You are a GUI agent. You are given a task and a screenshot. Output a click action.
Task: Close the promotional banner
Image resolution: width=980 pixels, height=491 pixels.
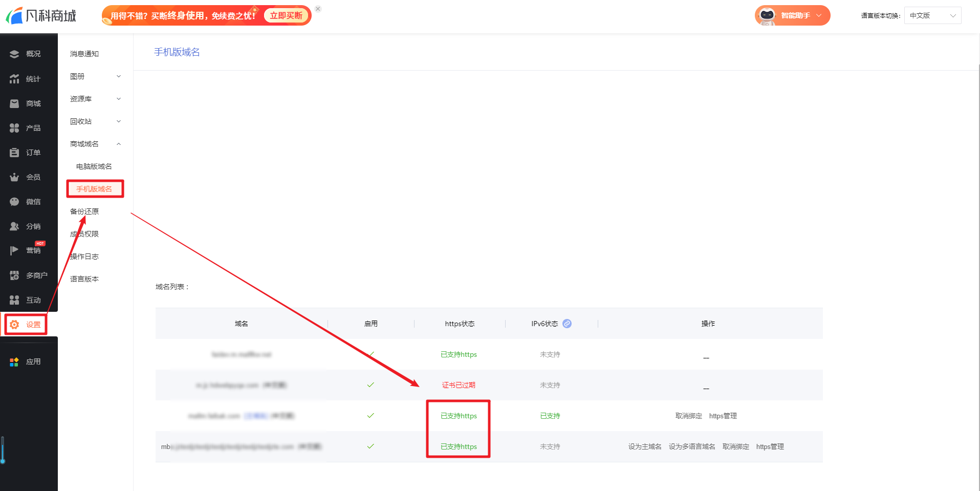pos(318,9)
